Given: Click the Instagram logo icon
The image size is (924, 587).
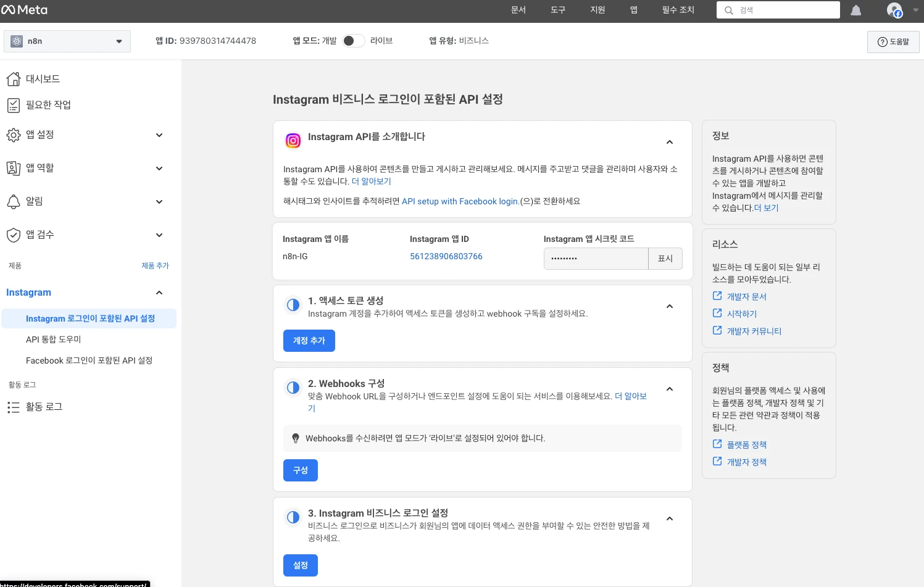Looking at the screenshot, I should (x=293, y=141).
